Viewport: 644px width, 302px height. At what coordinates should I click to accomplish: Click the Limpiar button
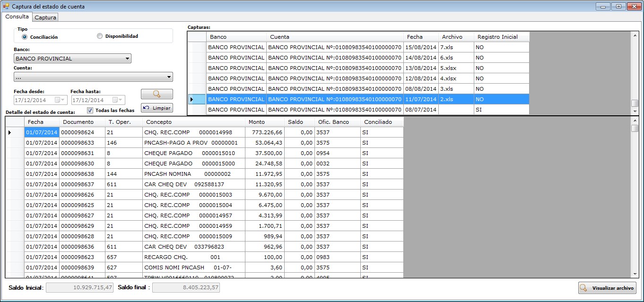(157, 108)
